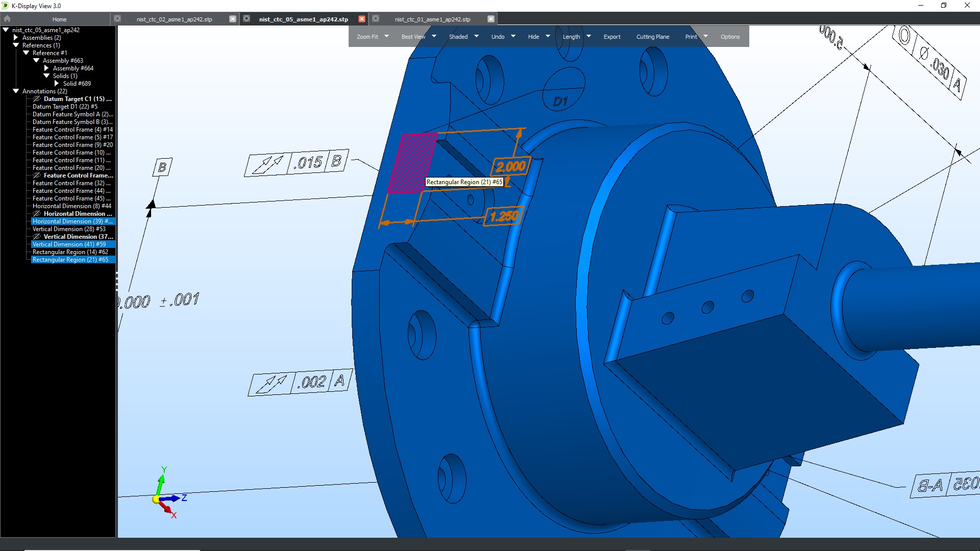Collapse the Annotations (22) node
Screen dimensions: 980x551
tap(16, 91)
